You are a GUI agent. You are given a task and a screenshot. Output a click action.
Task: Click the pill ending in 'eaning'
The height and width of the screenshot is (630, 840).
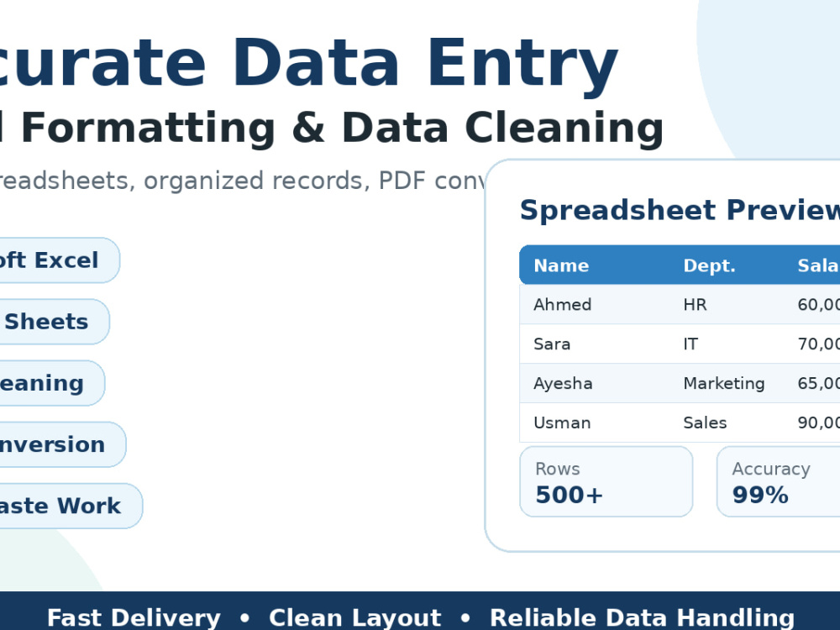coord(51,384)
